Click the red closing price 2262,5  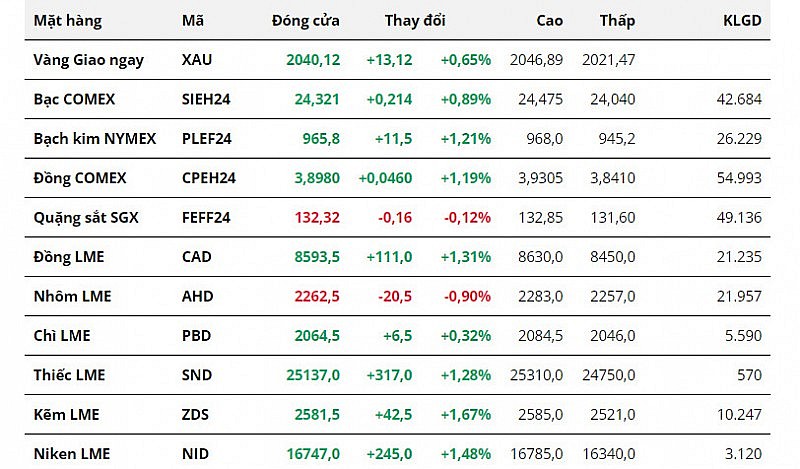(x=317, y=296)
